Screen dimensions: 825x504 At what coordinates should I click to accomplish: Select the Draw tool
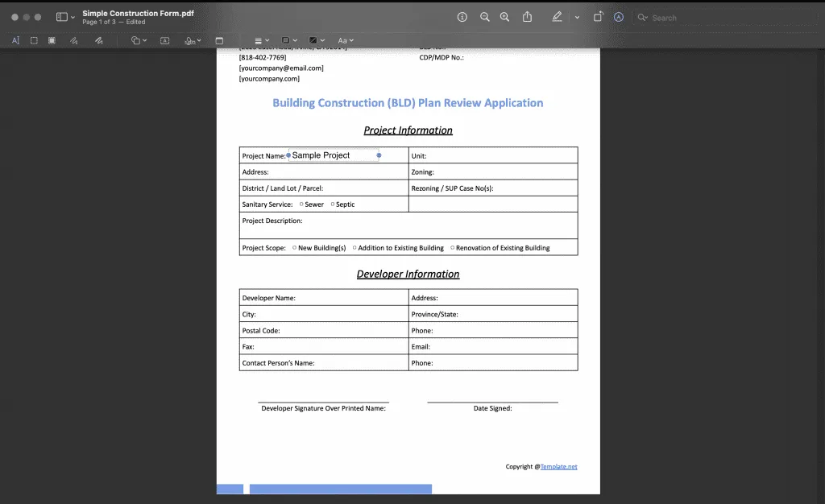point(98,40)
